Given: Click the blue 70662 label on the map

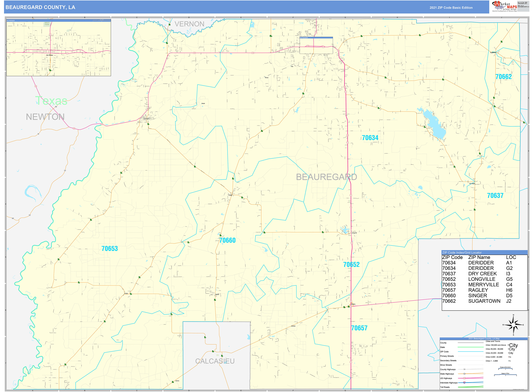Looking at the screenshot, I should pyautogui.click(x=504, y=77).
